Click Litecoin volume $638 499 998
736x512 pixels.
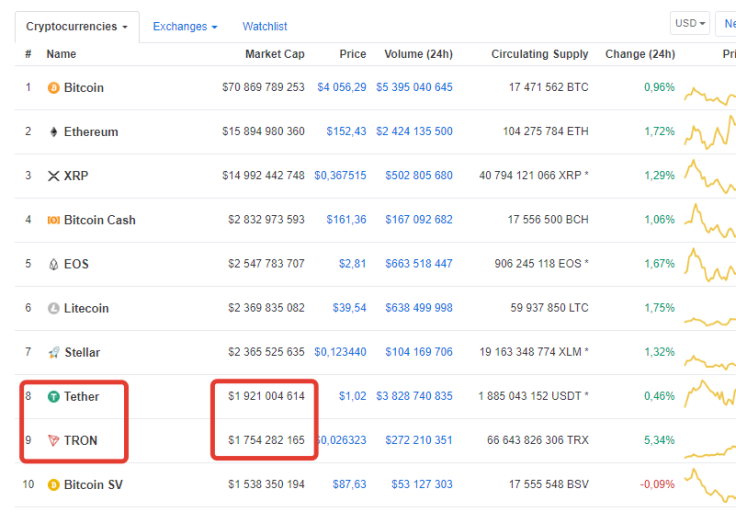pyautogui.click(x=419, y=308)
